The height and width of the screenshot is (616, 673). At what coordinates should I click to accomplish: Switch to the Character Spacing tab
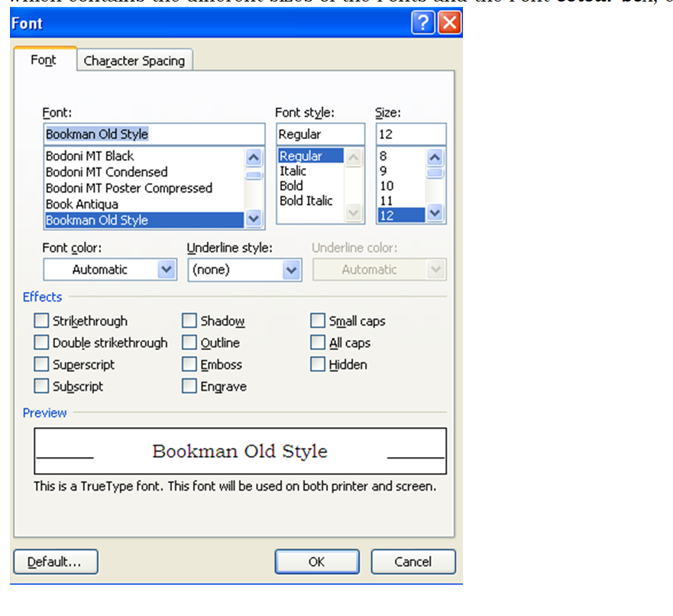[134, 61]
